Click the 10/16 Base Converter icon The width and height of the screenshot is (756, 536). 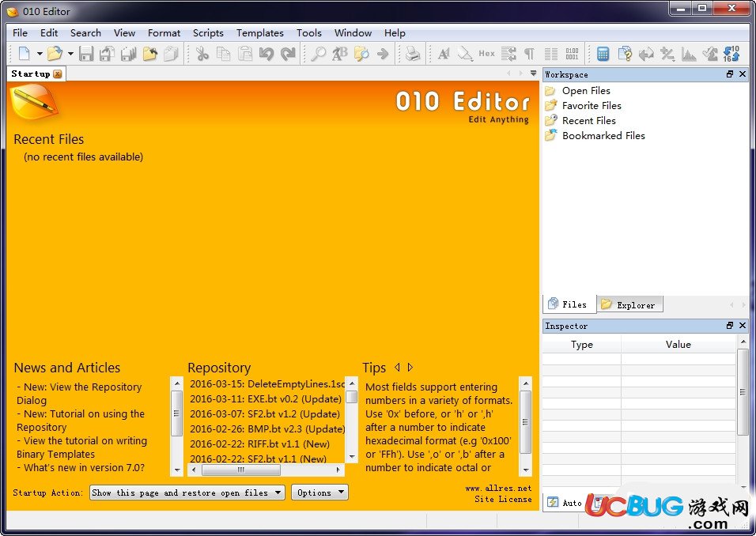click(731, 54)
